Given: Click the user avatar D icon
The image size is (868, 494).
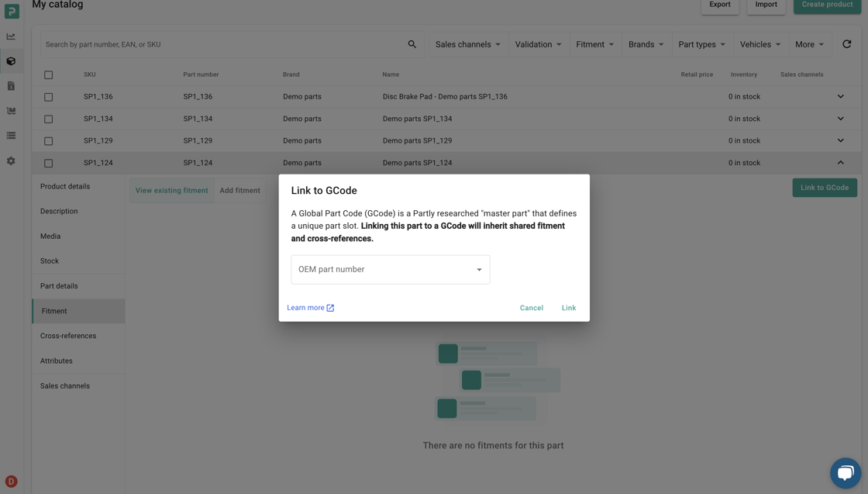Looking at the screenshot, I should [11, 482].
